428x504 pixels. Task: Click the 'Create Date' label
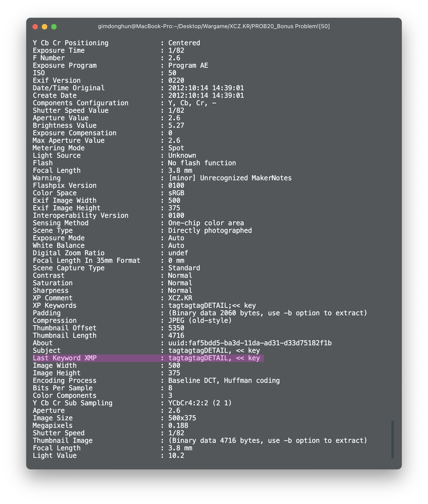click(x=55, y=96)
